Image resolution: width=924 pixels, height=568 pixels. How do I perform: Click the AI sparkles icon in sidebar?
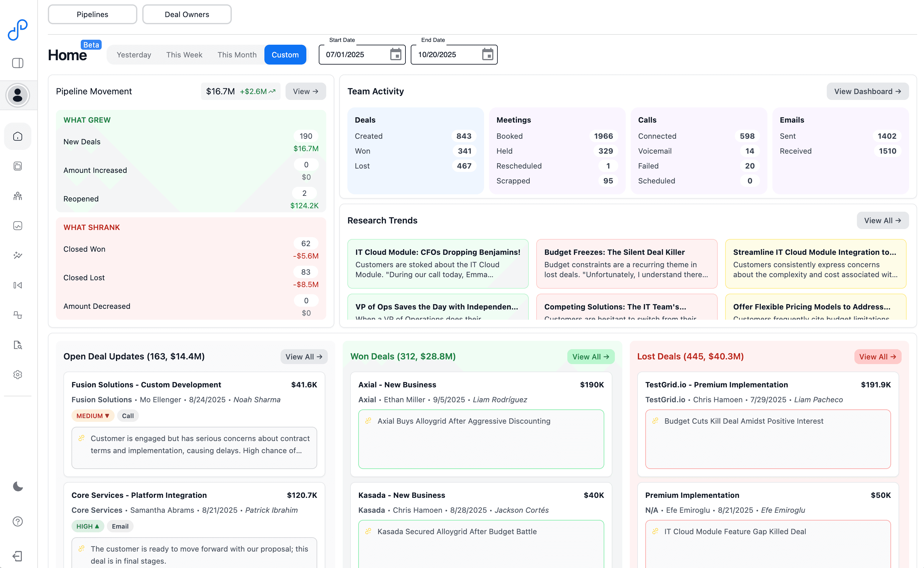pos(18,256)
